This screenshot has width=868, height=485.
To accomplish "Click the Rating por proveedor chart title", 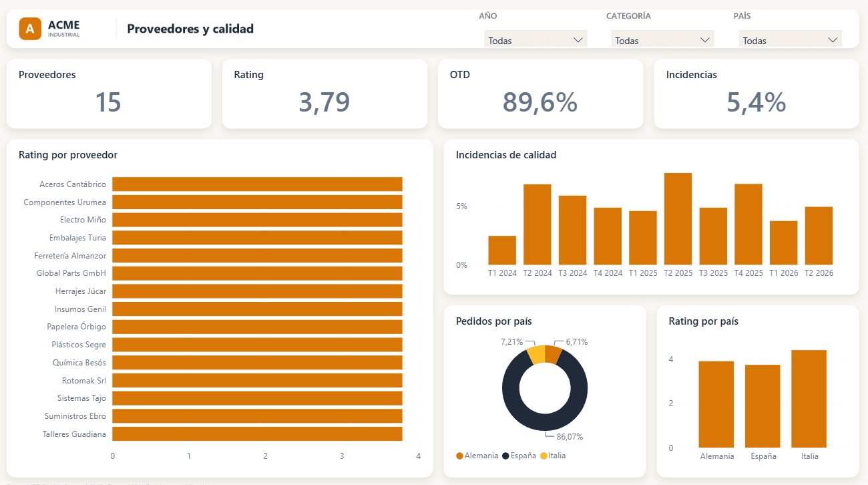I will [x=68, y=155].
